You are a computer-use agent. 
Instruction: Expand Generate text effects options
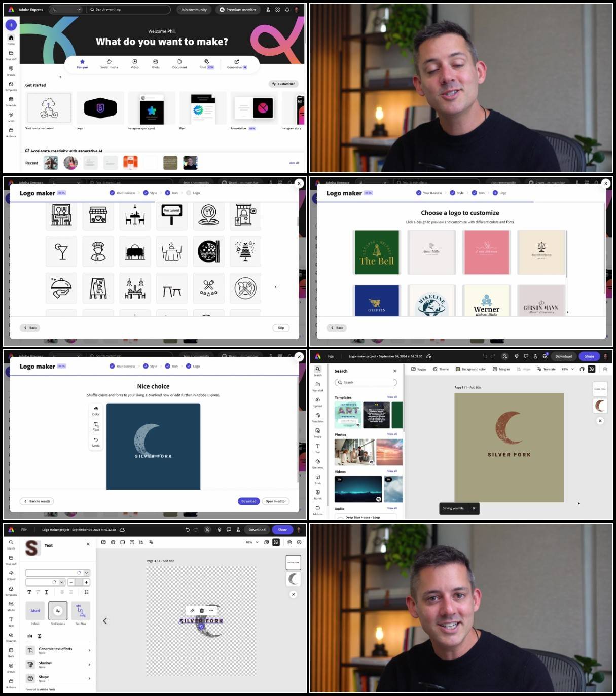pos(58,650)
